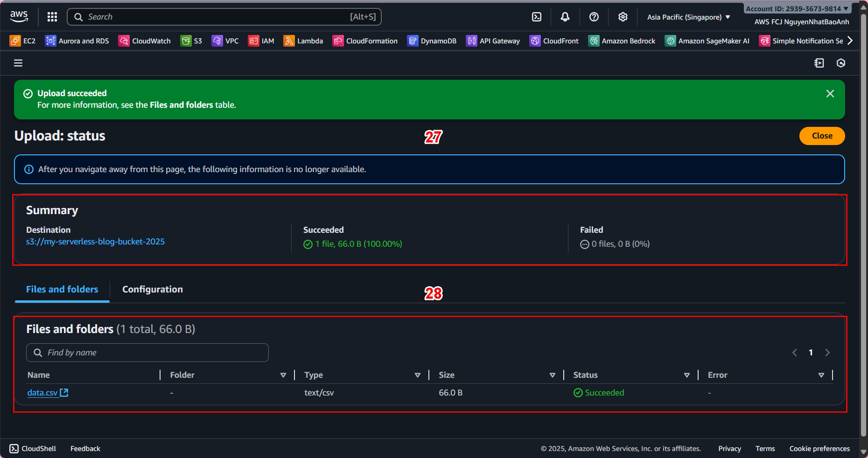Open Cookie preferences
Screen dimensions: 868x458
[819, 449]
